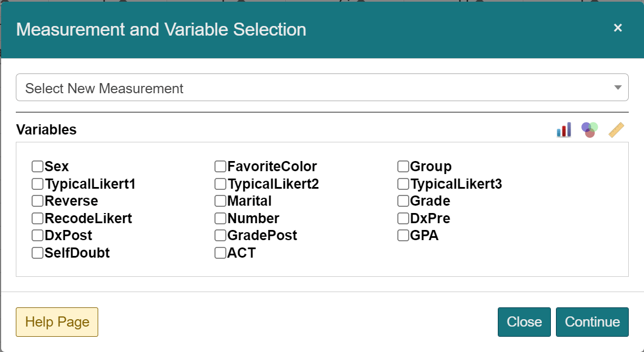This screenshot has width=644, height=352.
Task: Enable the FavoriteColor checkbox
Action: click(220, 167)
